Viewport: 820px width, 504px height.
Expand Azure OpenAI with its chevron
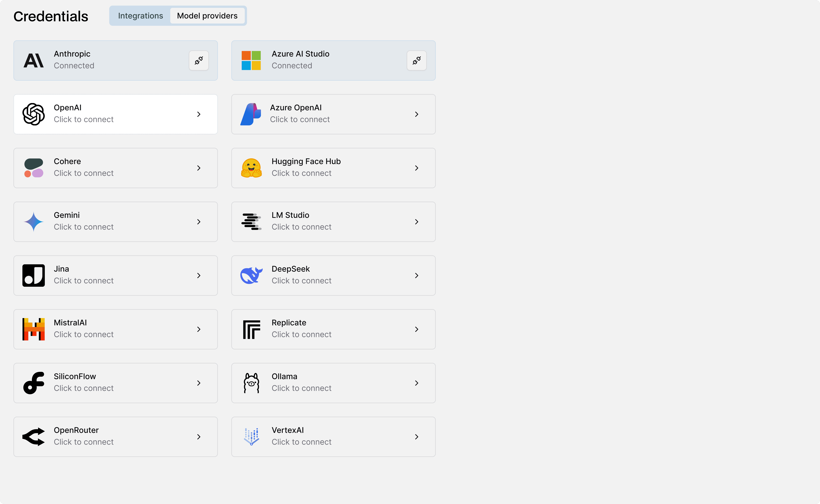[x=417, y=114]
